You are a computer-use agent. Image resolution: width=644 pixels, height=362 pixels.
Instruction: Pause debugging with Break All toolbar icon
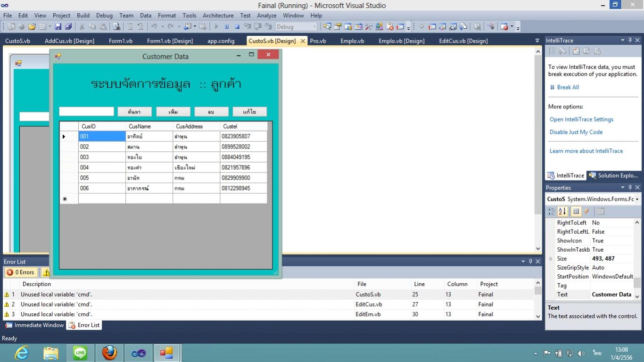click(x=227, y=27)
